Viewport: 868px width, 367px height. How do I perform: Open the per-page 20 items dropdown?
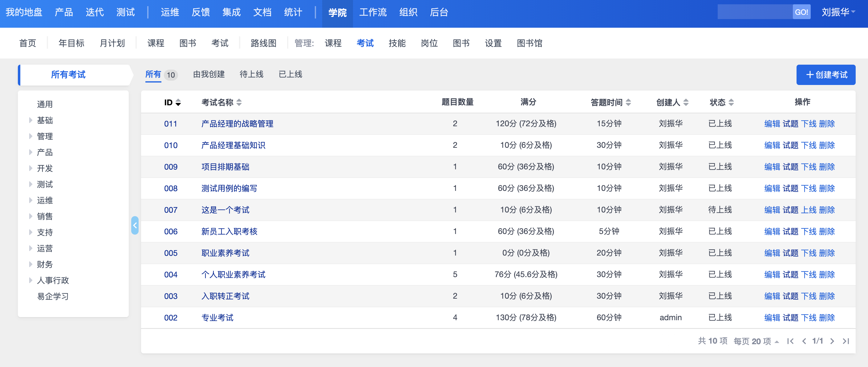(756, 341)
